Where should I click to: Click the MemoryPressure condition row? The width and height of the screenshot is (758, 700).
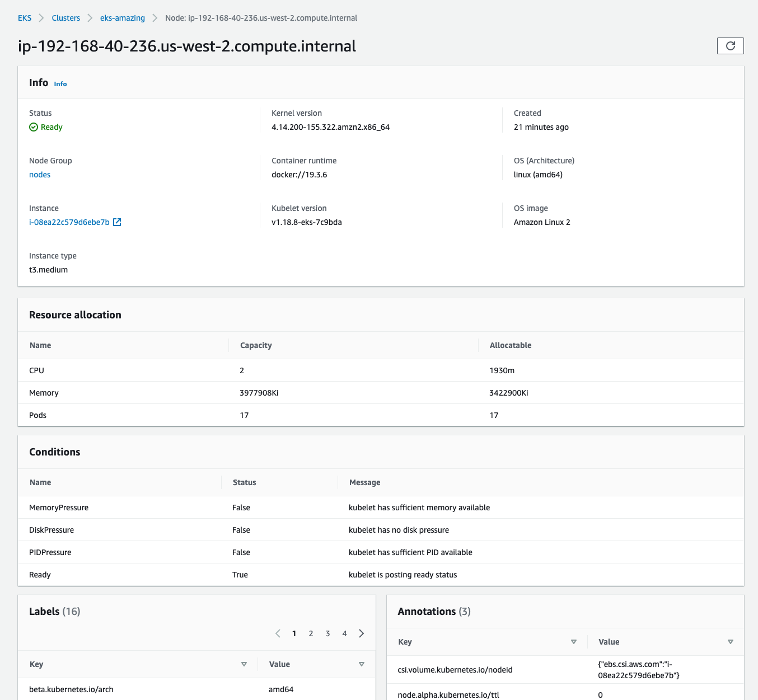tap(381, 508)
